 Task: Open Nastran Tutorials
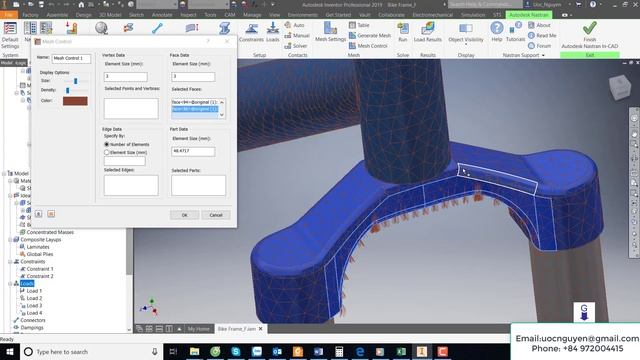516,32
